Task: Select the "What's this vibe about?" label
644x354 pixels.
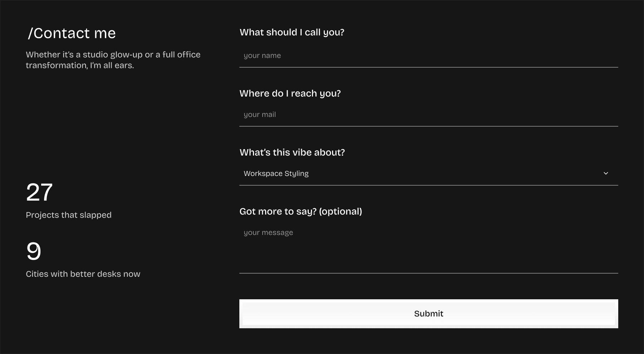Action: pos(292,152)
